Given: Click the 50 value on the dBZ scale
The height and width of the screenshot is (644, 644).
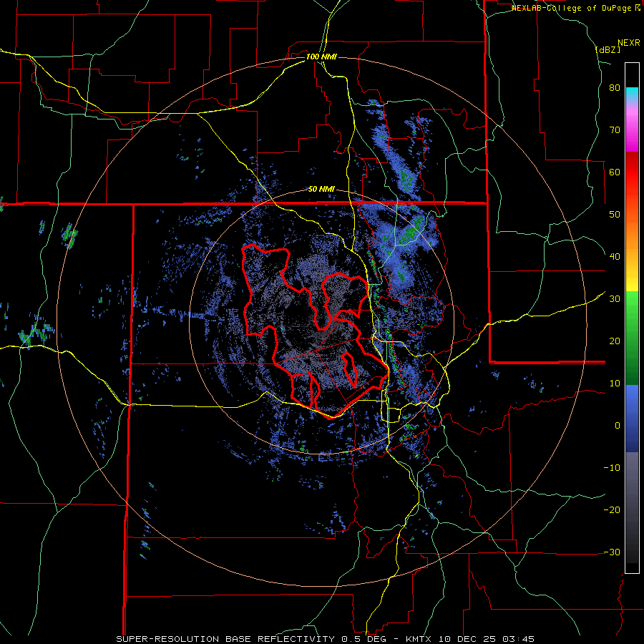Looking at the screenshot, I should 615,215.
